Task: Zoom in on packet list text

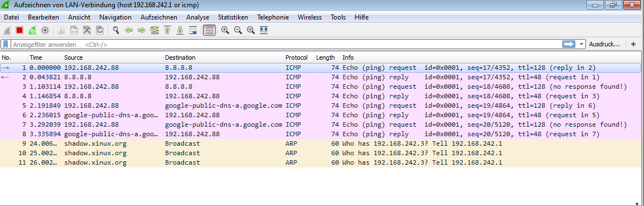Action: click(225, 30)
